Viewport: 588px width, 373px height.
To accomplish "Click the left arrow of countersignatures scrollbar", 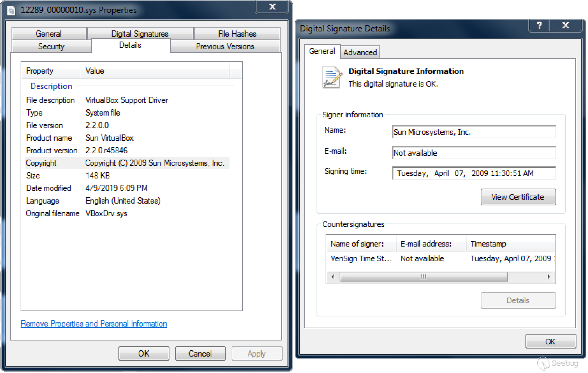I will [x=333, y=277].
